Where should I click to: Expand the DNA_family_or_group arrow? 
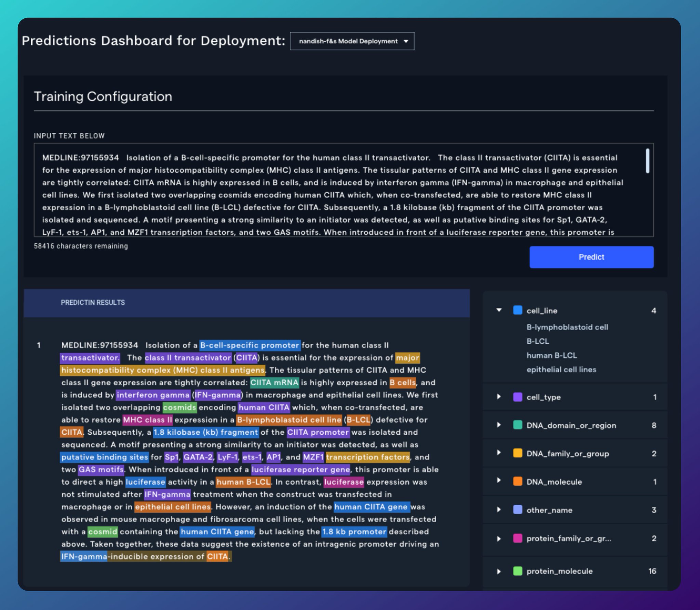499,453
